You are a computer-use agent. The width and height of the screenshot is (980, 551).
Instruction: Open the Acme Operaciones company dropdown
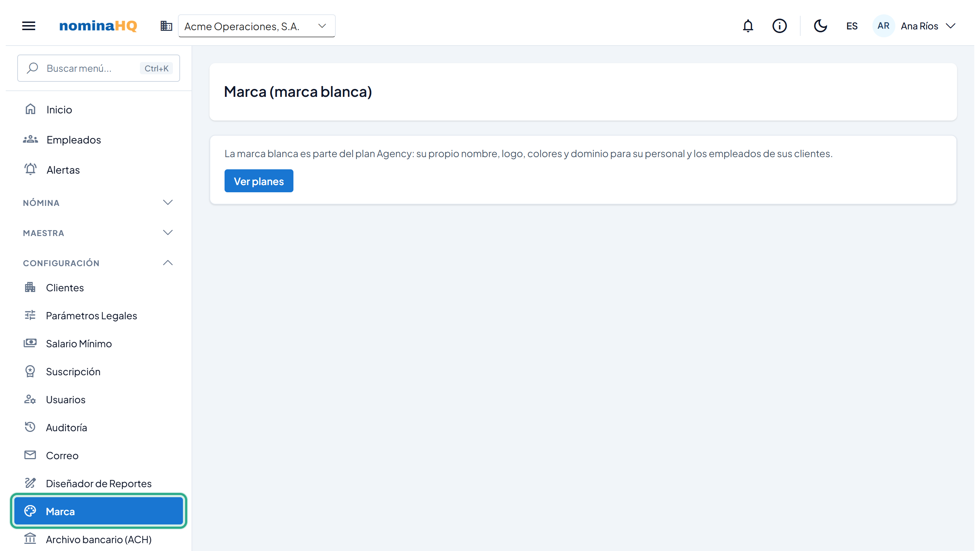point(257,26)
